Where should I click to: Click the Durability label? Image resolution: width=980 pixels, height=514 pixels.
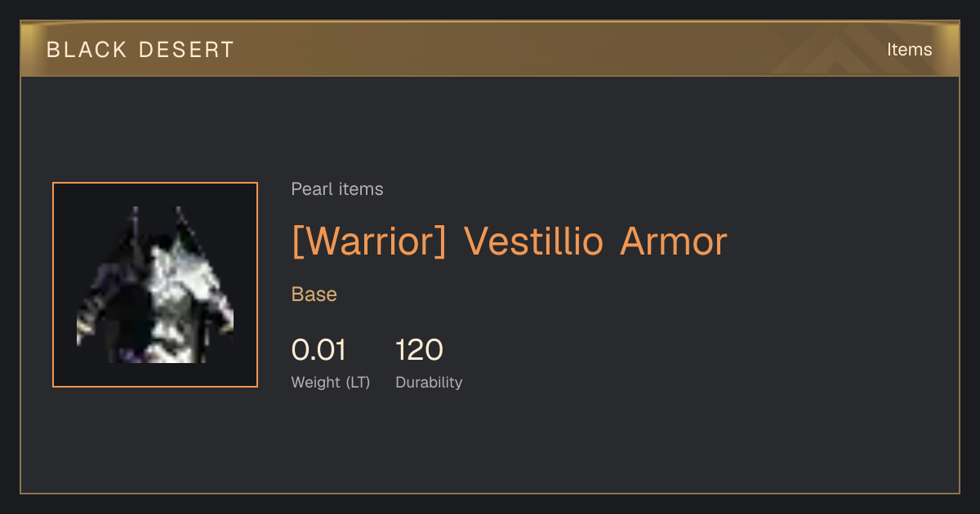[x=429, y=382]
